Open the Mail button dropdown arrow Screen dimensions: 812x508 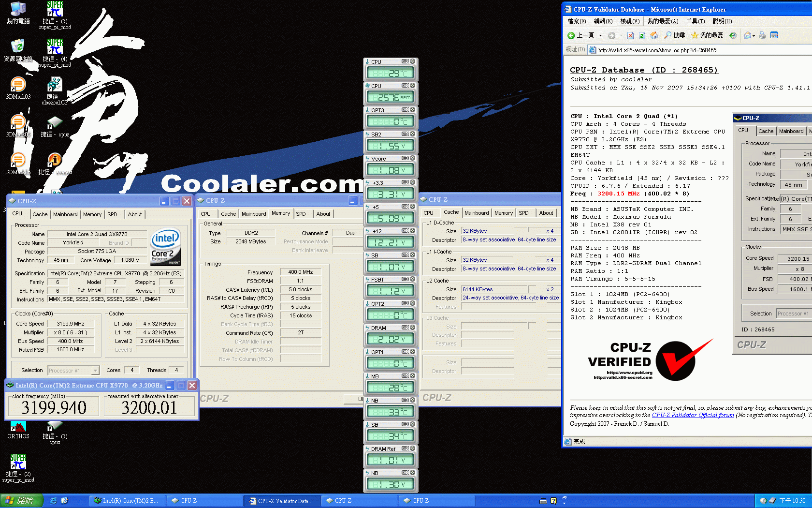pyautogui.click(x=754, y=36)
